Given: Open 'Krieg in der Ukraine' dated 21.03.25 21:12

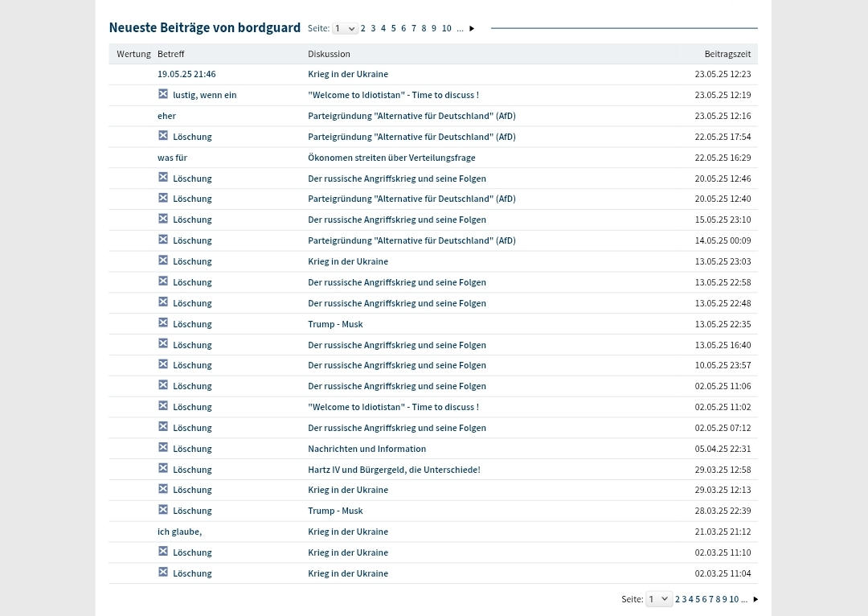Looking at the screenshot, I should 348,532.
